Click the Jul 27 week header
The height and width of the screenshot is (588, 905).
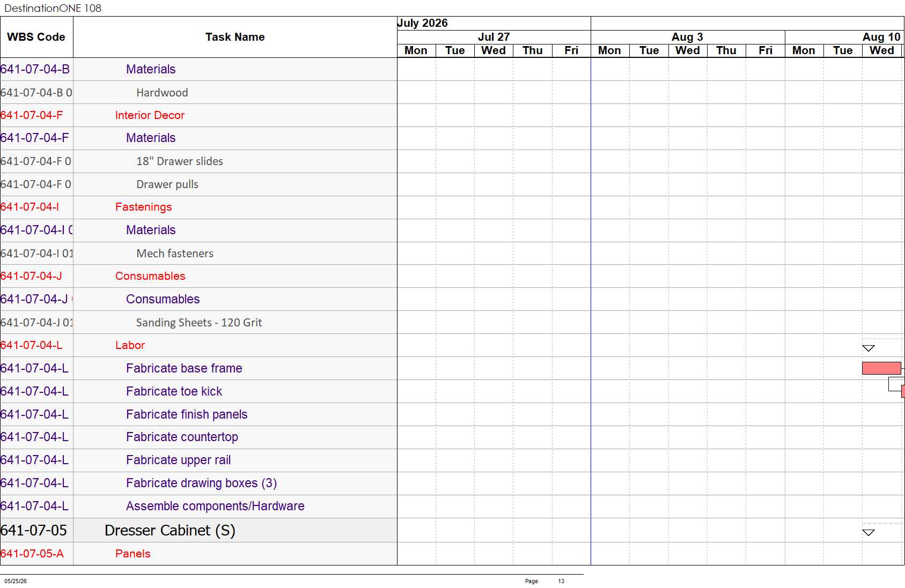[x=494, y=37]
